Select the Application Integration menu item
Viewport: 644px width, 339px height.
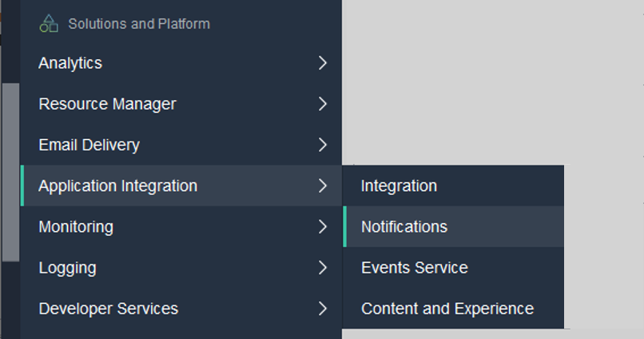(117, 185)
